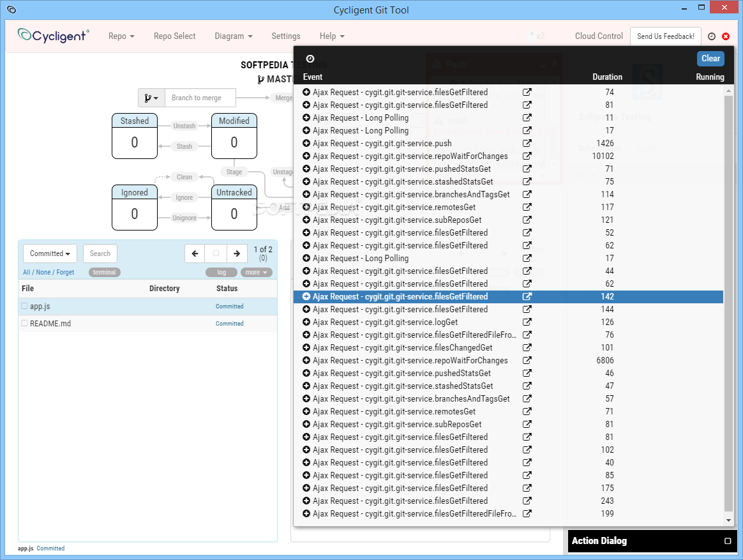Open Cloud Control
The width and height of the screenshot is (743, 560).
coord(599,36)
